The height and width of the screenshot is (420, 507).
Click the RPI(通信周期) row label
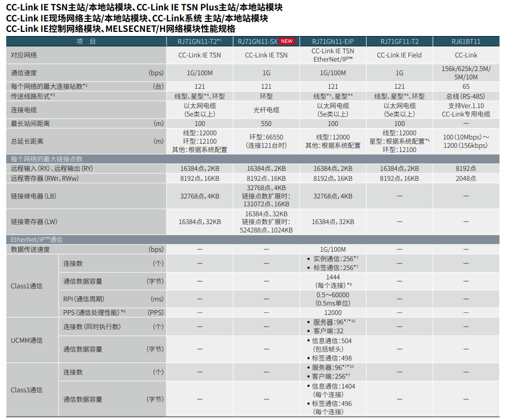[84, 299]
